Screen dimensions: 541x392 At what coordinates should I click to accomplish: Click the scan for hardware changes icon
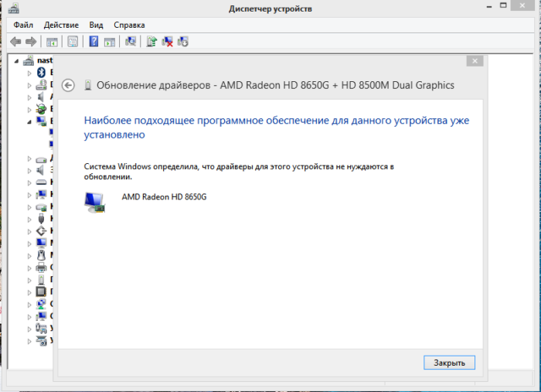pos(131,42)
